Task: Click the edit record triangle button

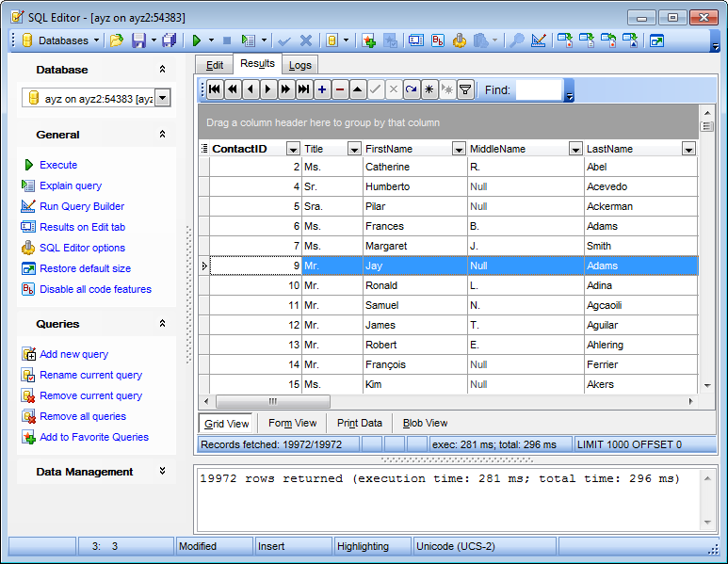Action: 358,89
